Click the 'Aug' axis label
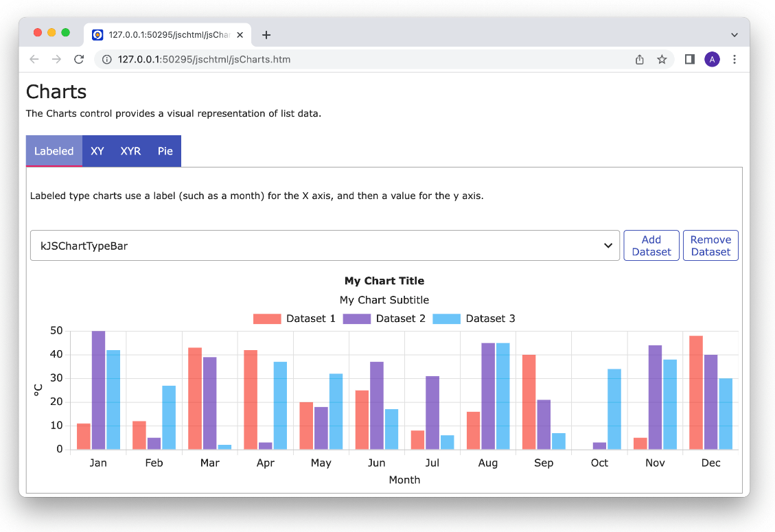 (x=488, y=463)
